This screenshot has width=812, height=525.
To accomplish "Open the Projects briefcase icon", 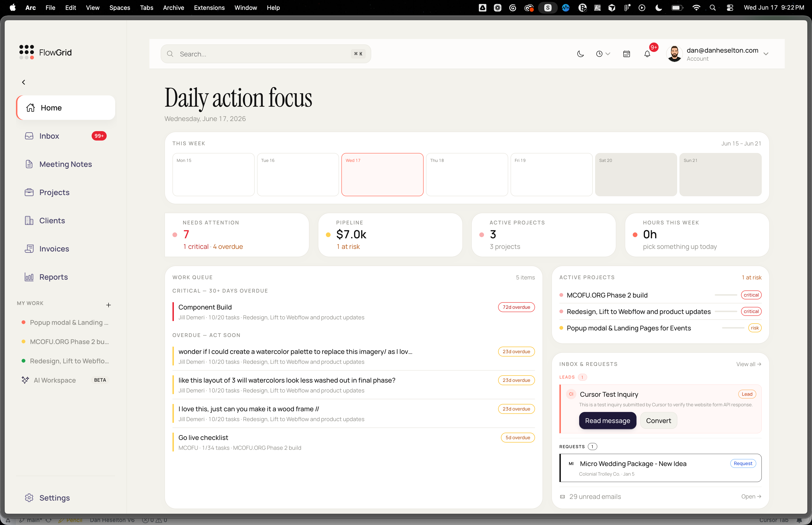I will pyautogui.click(x=29, y=192).
